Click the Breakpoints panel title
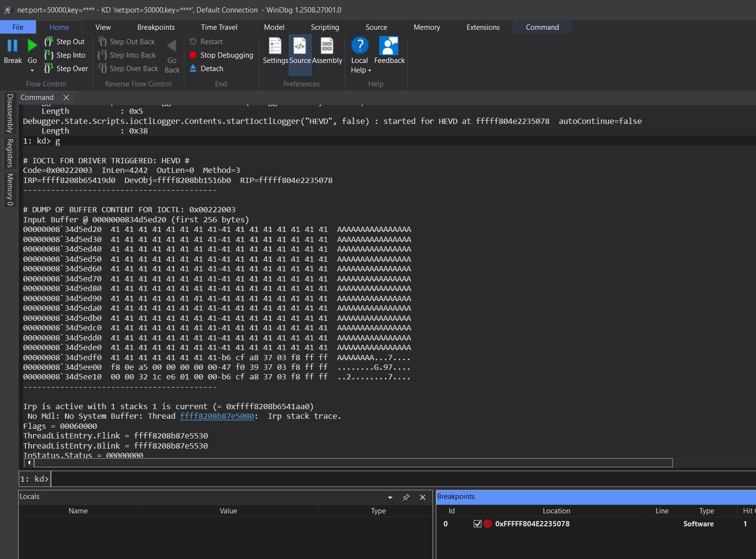 (x=456, y=497)
